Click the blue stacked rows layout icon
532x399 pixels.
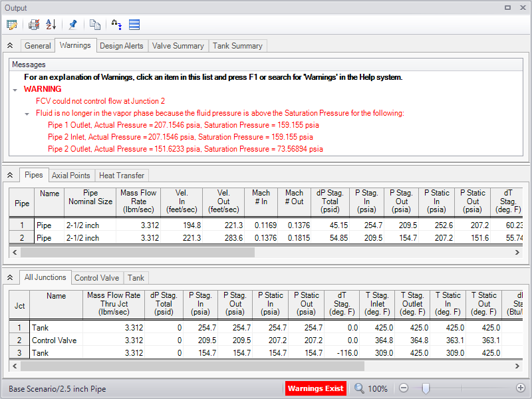pyautogui.click(x=134, y=25)
